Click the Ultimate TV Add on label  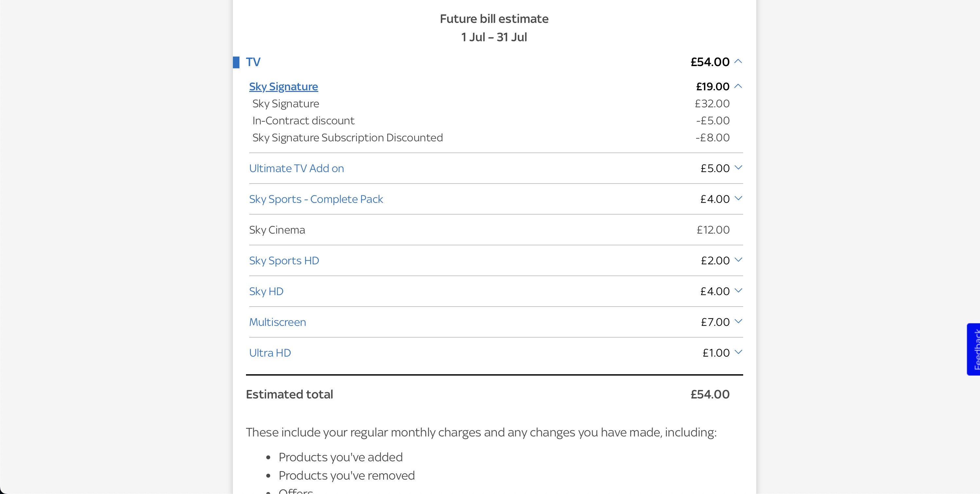point(296,168)
